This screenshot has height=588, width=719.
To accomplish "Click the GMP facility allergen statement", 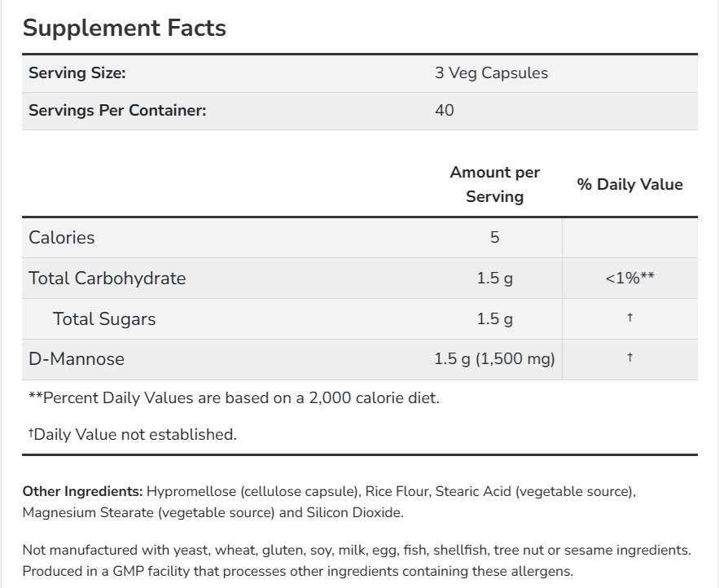I will tap(297, 571).
